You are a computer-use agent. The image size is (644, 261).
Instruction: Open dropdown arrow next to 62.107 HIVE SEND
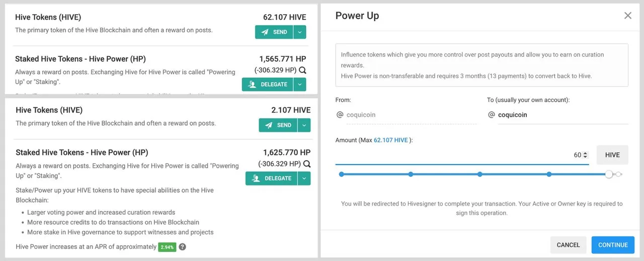299,32
